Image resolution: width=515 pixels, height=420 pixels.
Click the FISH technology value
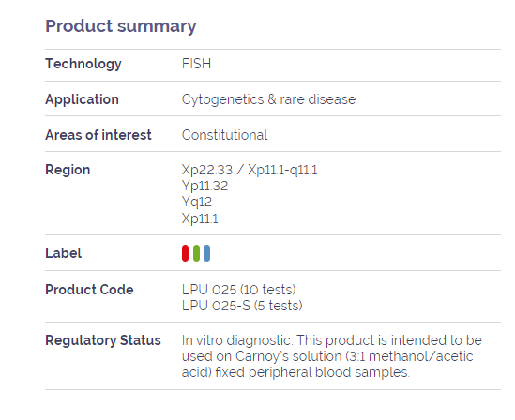196,64
